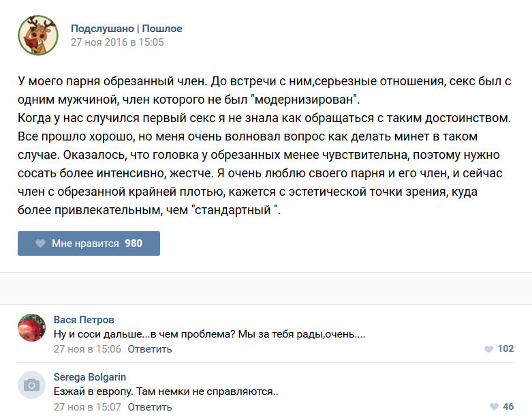
Task: Click the post date 27 ноя 2016 в 15:05
Action: tap(117, 42)
